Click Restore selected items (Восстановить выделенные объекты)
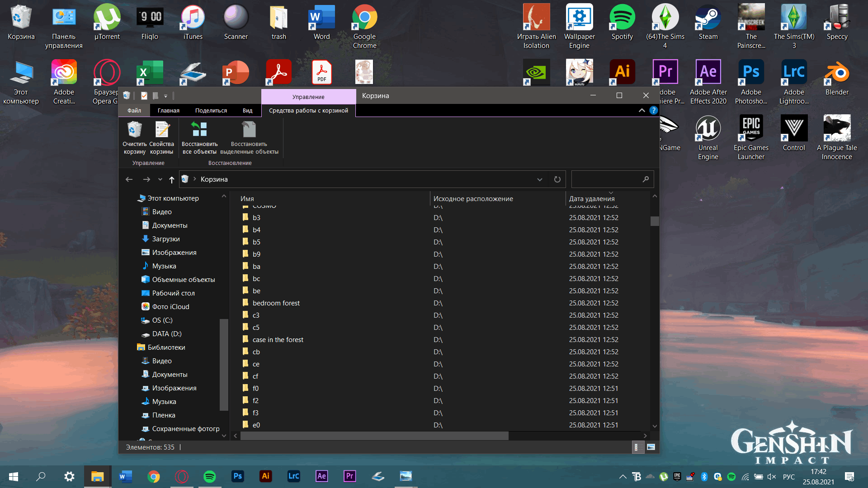This screenshot has width=868, height=488. coord(249,138)
